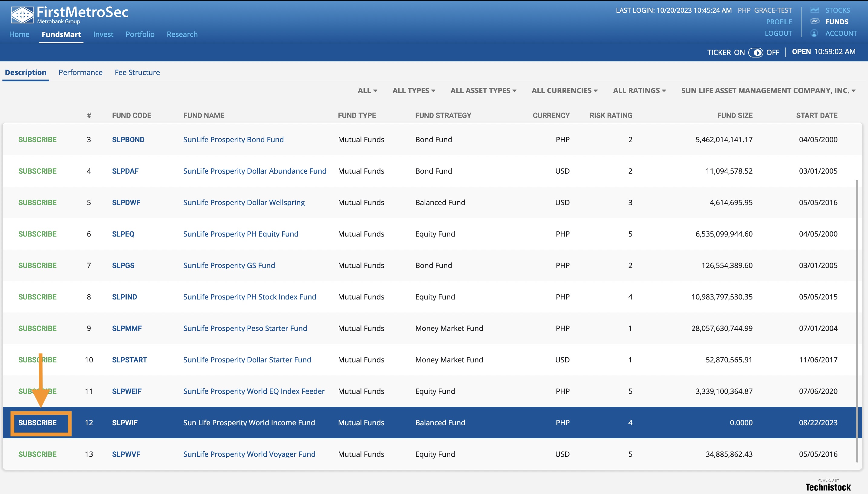868x494 pixels.
Task: Click the Funds icon in header
Action: pos(815,21)
